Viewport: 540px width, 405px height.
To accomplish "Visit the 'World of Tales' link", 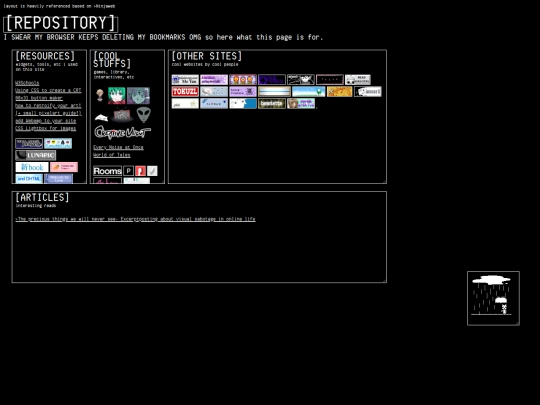I will click(x=112, y=155).
